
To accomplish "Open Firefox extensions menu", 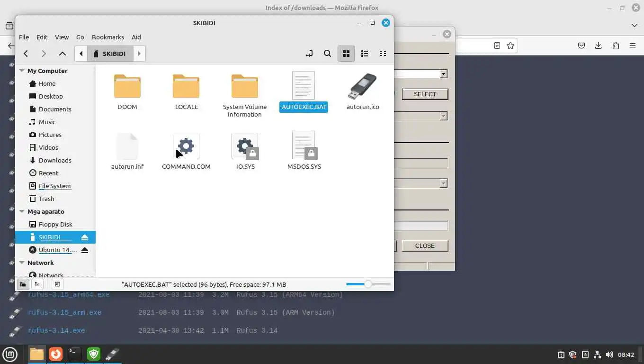I will tap(616, 45).
